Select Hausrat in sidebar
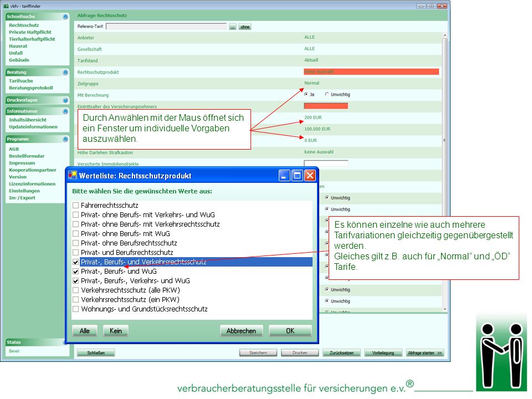 [x=18, y=46]
